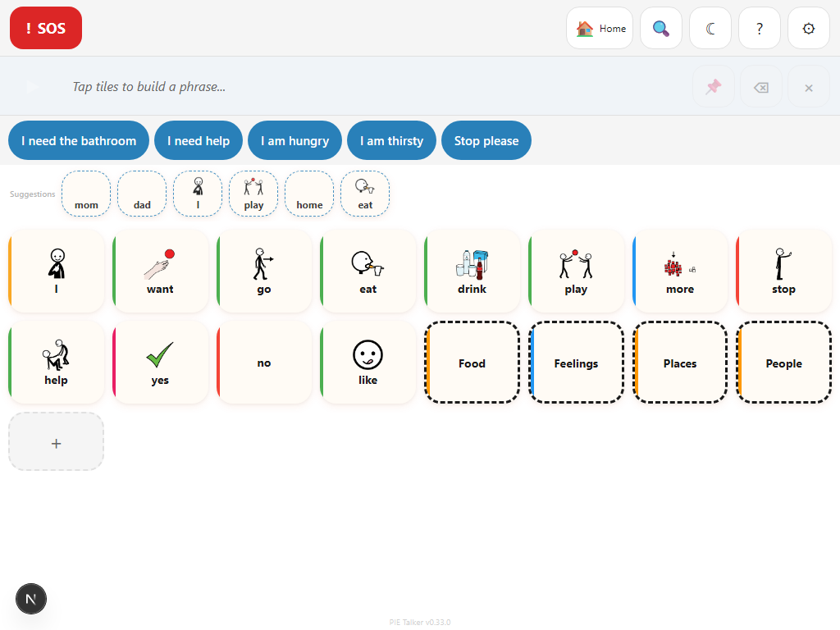Pin the phrase with pushpin icon

pyautogui.click(x=714, y=87)
